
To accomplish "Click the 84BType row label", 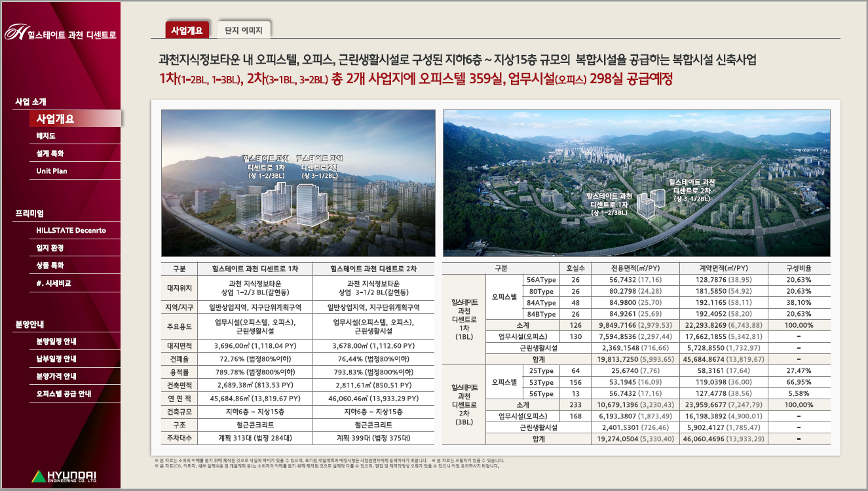I will (542, 314).
